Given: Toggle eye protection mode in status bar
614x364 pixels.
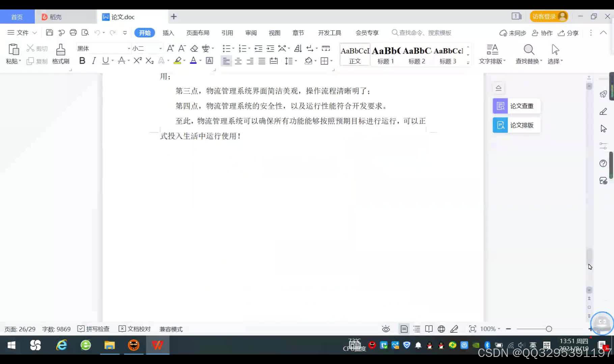Looking at the screenshot, I should 386,329.
